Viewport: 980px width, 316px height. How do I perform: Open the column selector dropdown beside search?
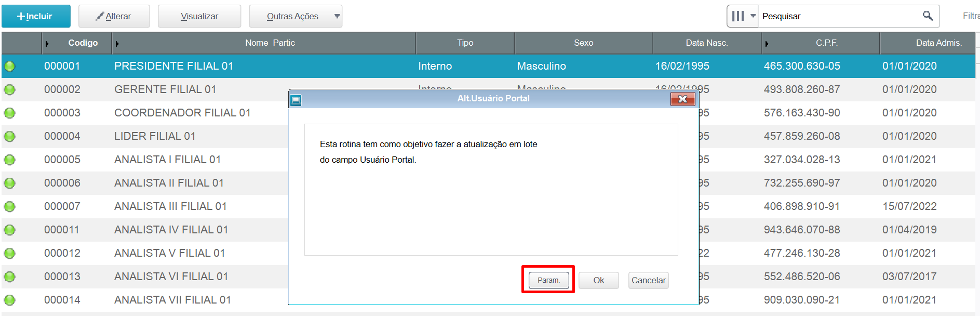click(x=743, y=16)
